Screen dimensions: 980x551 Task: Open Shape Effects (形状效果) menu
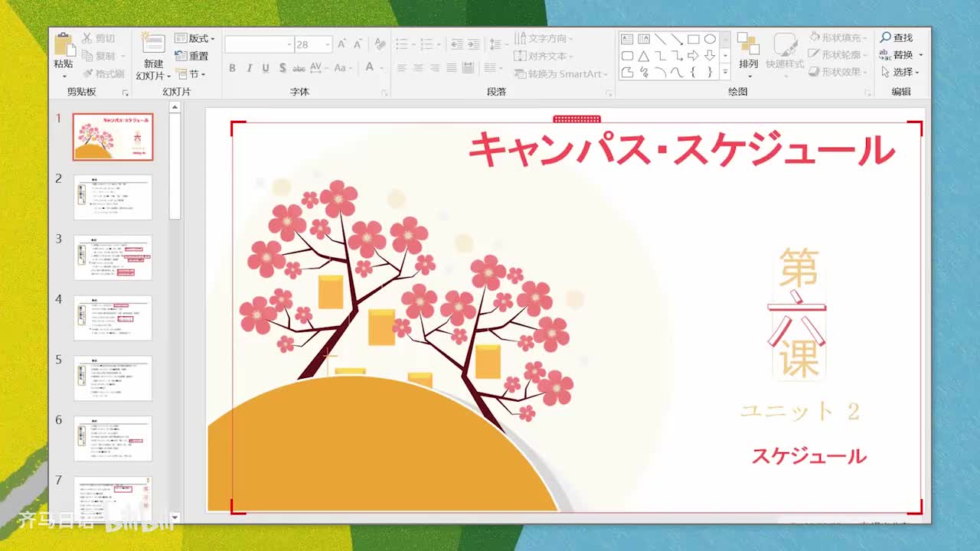click(838, 72)
